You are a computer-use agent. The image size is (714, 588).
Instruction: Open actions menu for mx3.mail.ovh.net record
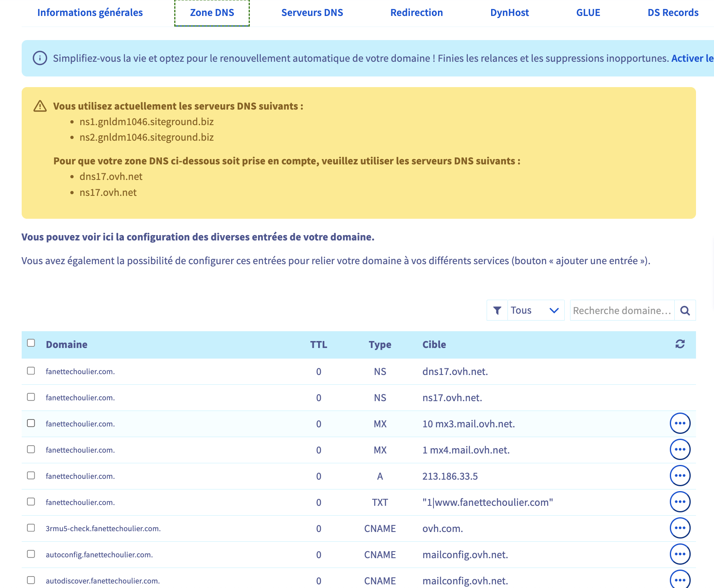point(680,423)
